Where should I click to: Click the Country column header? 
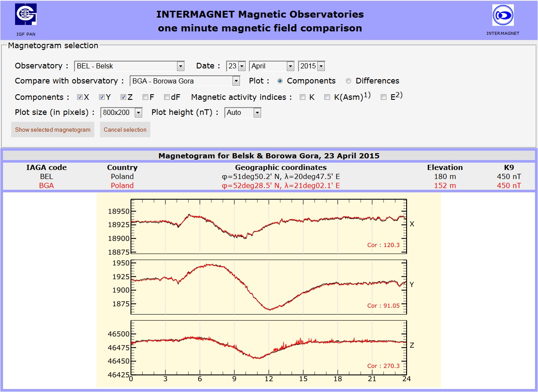pos(122,167)
